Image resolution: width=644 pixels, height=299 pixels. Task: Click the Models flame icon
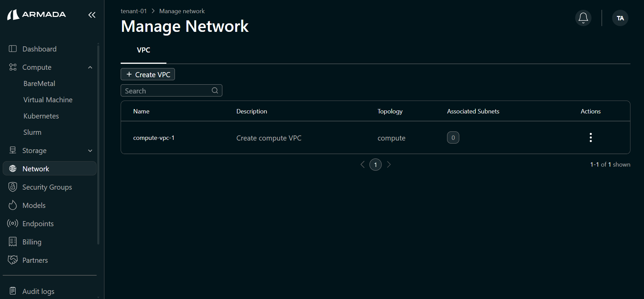tap(13, 205)
